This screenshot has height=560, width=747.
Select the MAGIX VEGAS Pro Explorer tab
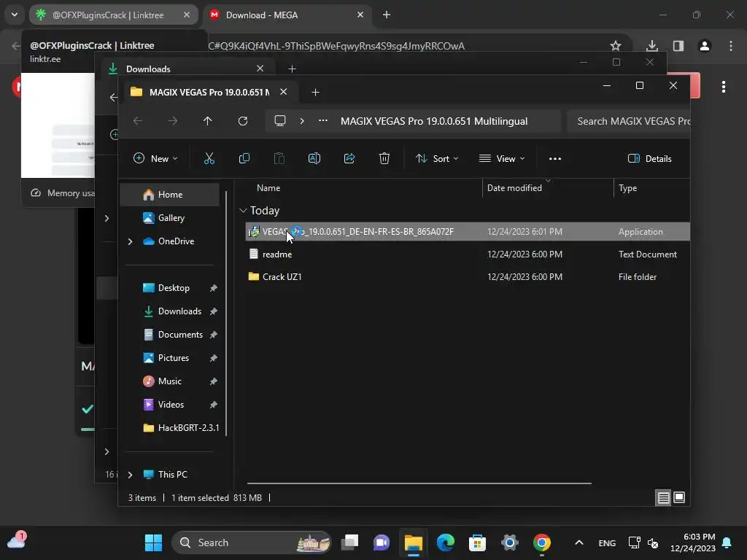[212, 92]
